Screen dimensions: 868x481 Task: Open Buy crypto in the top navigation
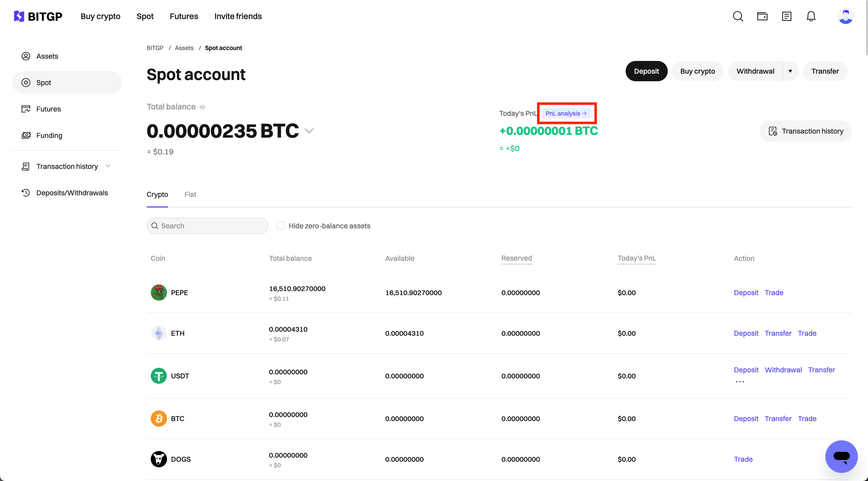tap(101, 16)
